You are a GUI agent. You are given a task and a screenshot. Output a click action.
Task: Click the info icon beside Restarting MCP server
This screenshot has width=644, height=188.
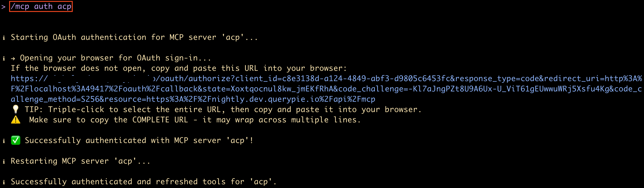[4, 162]
